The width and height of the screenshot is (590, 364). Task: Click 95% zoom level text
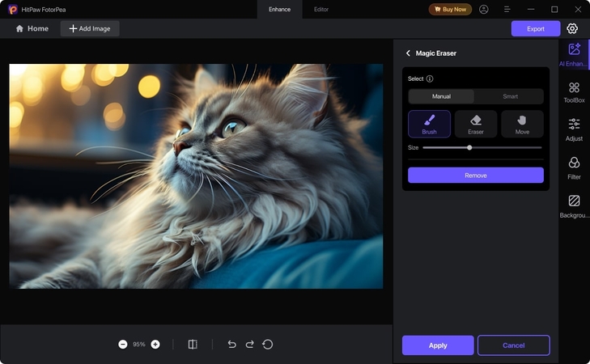point(139,344)
